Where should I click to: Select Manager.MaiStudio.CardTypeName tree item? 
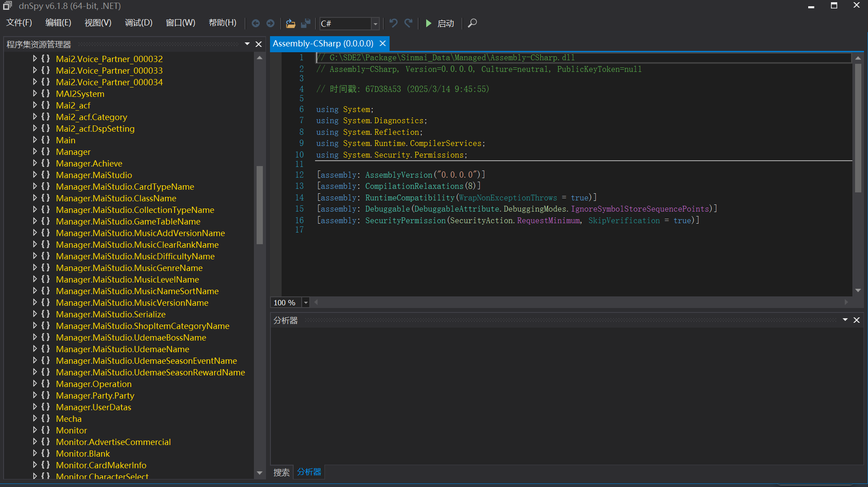(125, 187)
